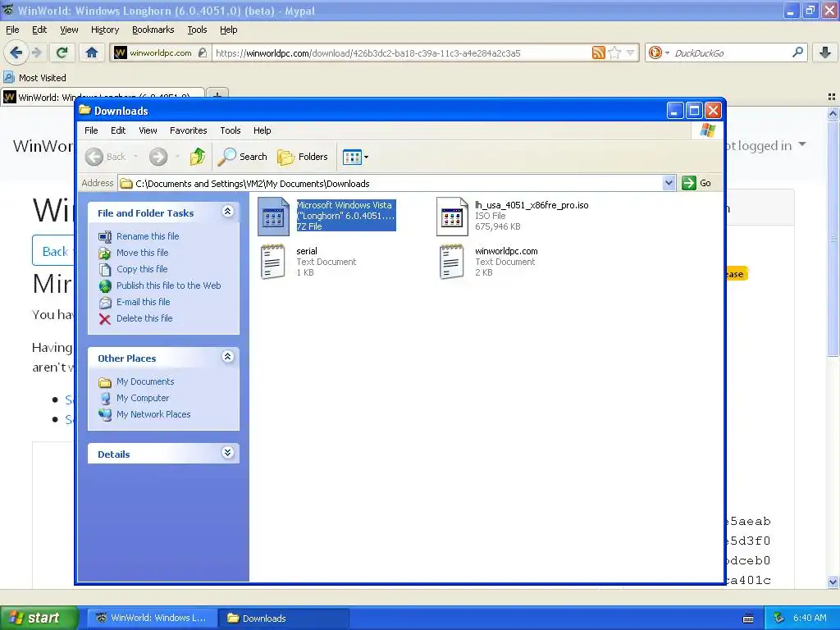Open the Bookmarks menu in Mypal browser
The image size is (840, 630).
pyautogui.click(x=153, y=30)
